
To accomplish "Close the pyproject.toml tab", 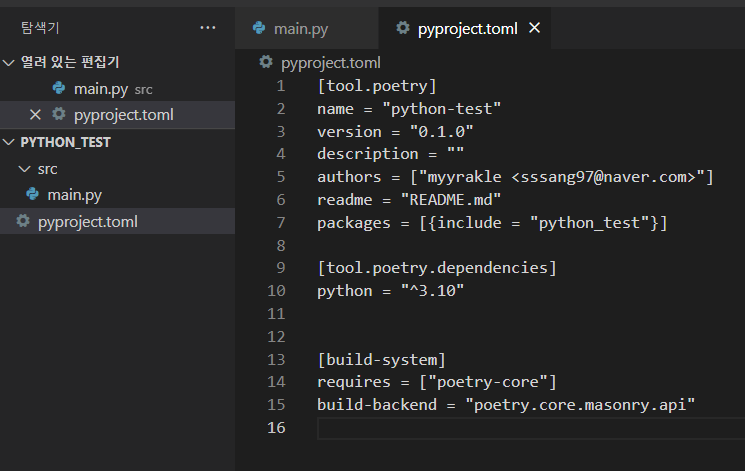I will tap(534, 29).
